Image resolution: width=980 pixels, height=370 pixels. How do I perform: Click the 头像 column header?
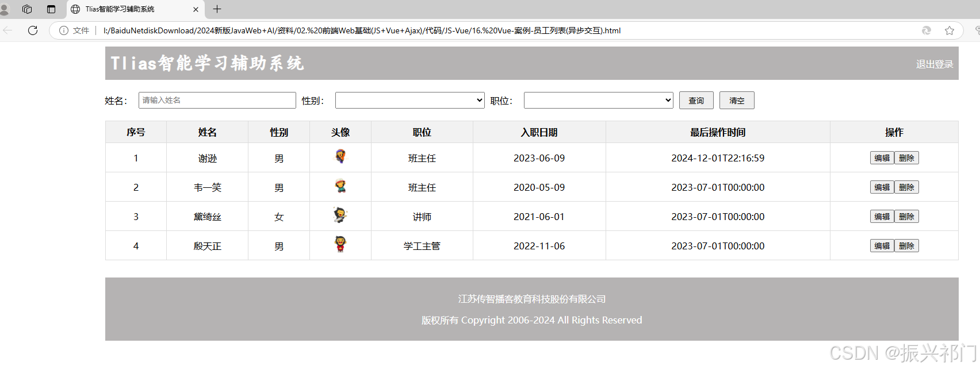click(x=340, y=132)
